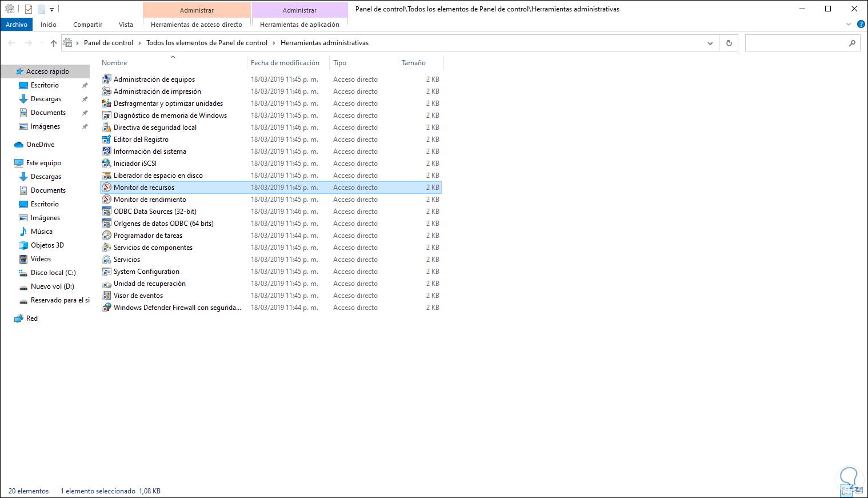Screen dimensions: 868x498
Task: Click the Información del sistema icon
Action: [107, 152]
